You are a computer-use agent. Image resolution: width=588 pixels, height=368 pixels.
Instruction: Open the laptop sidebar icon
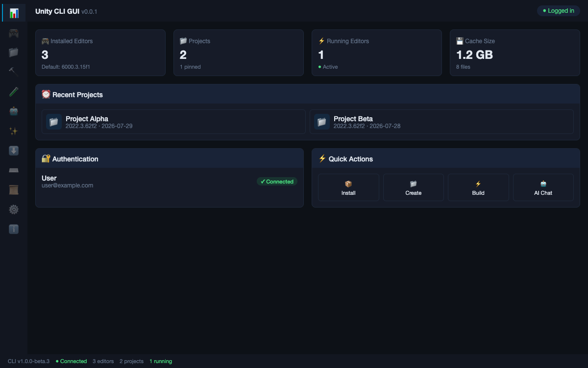click(14, 170)
